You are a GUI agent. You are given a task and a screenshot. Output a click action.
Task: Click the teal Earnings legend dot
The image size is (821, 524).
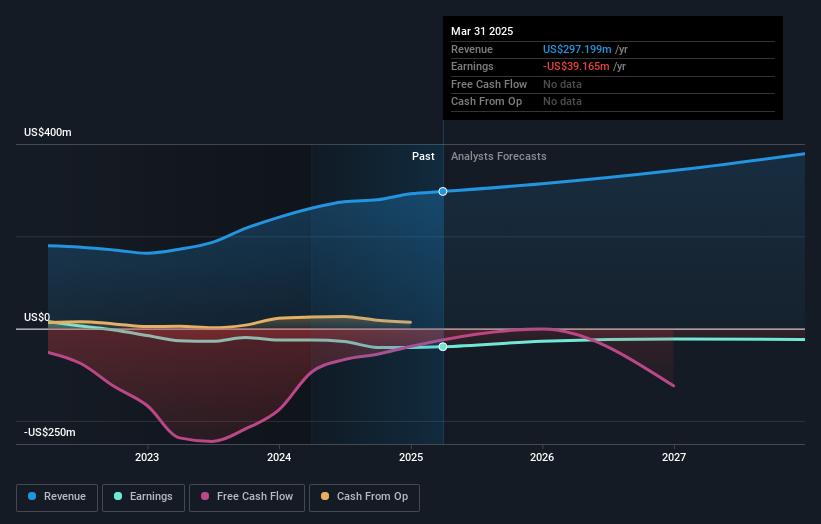click(118, 496)
